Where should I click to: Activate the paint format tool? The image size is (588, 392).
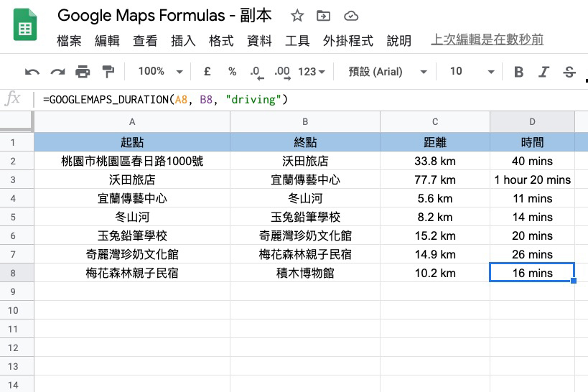pos(108,71)
